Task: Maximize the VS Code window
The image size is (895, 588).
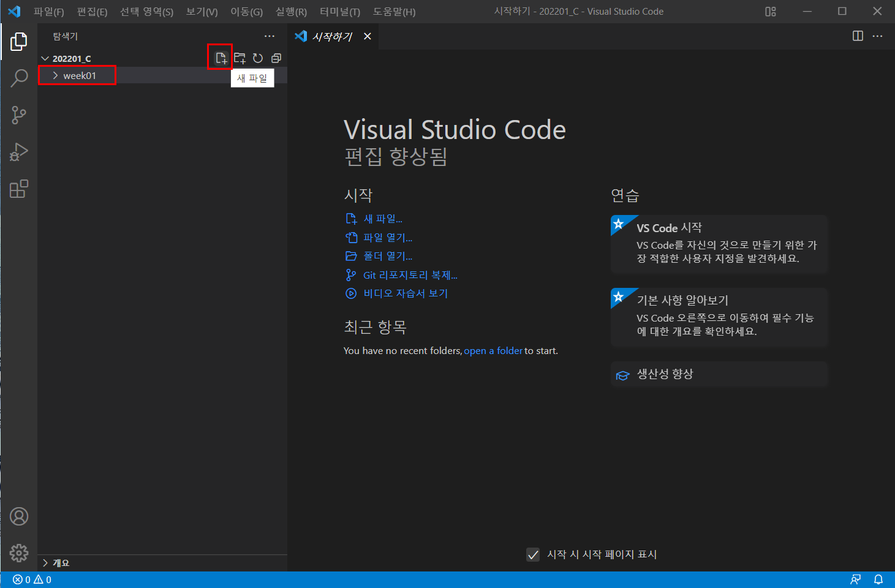Action: [842, 12]
